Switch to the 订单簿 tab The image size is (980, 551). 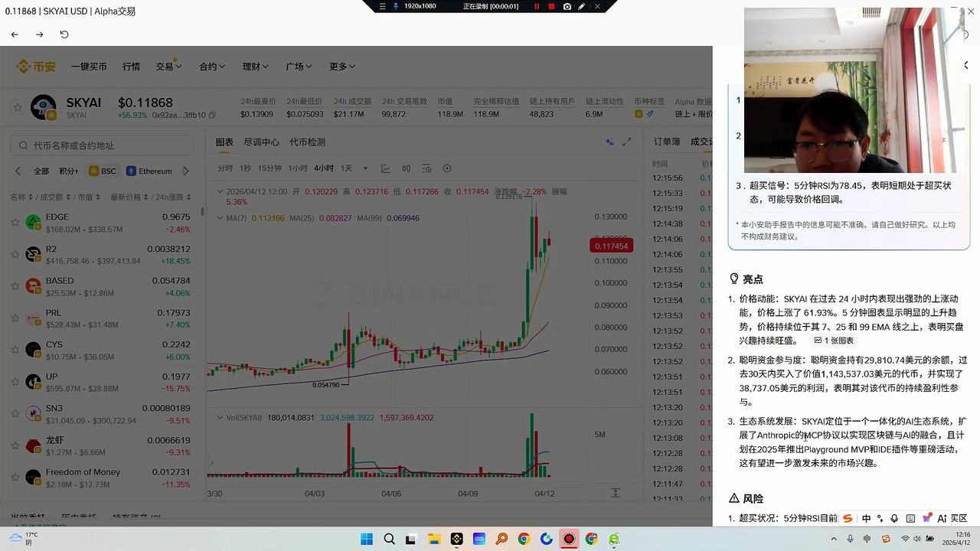666,142
